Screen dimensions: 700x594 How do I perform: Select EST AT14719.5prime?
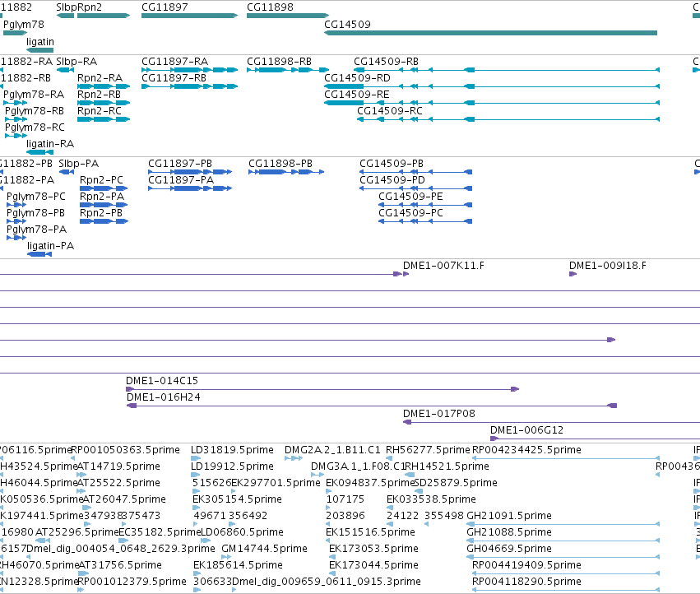tap(118, 466)
